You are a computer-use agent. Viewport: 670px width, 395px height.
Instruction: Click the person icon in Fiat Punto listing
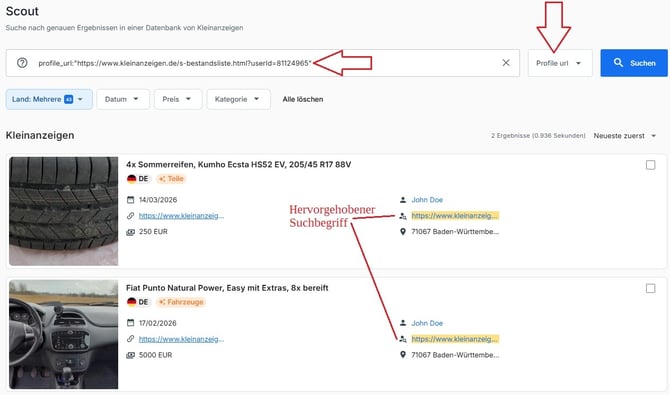(x=403, y=323)
